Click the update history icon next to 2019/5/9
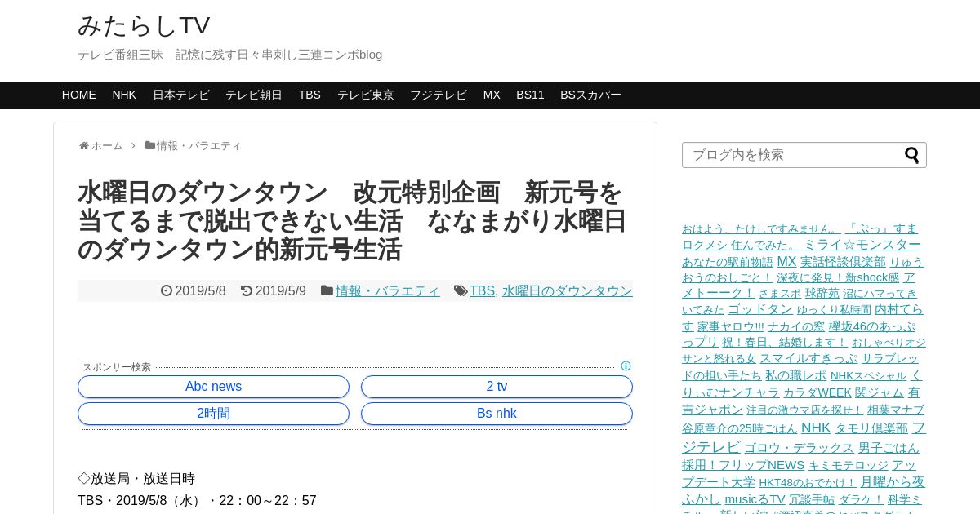The width and height of the screenshot is (980, 514). coord(247,290)
